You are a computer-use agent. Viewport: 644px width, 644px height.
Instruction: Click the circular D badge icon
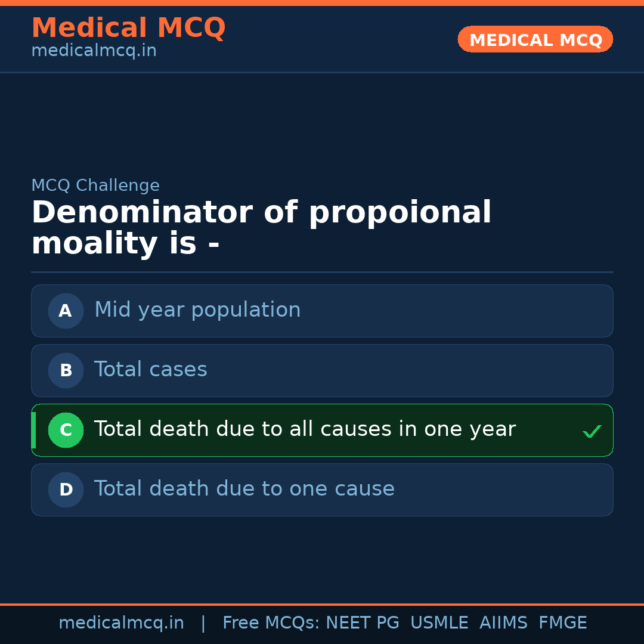click(66, 490)
